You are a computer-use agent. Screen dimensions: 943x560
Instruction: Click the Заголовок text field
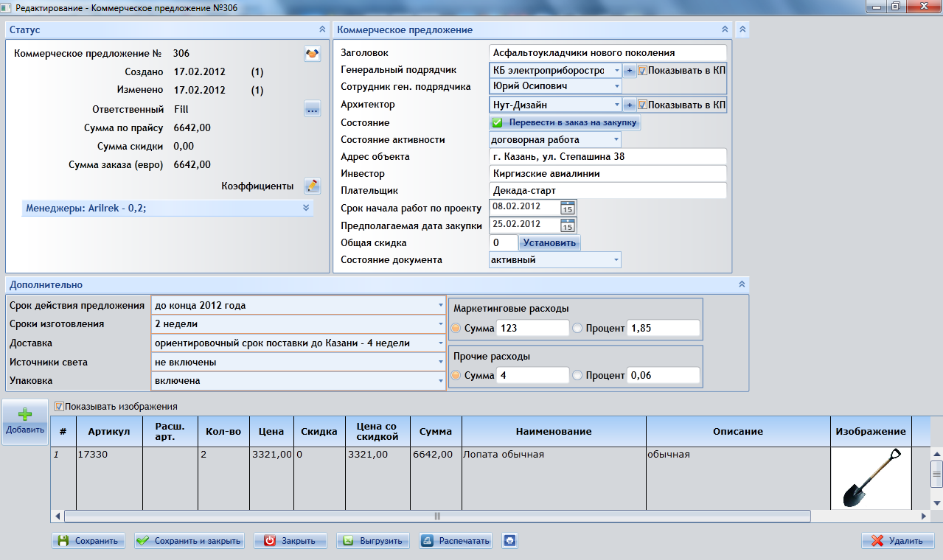(x=607, y=53)
